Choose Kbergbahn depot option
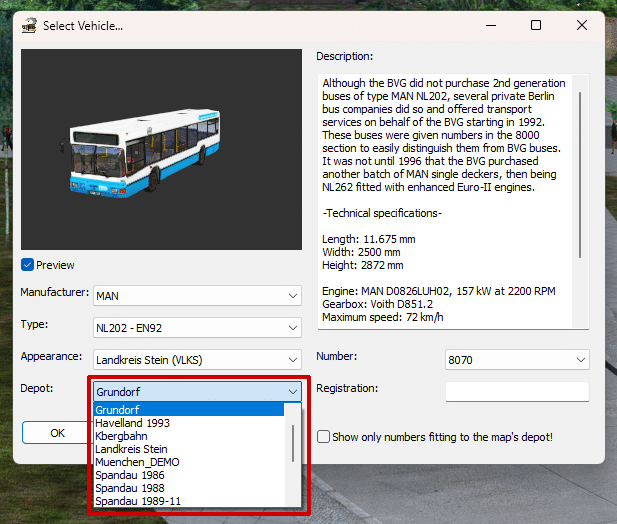 click(x=121, y=436)
